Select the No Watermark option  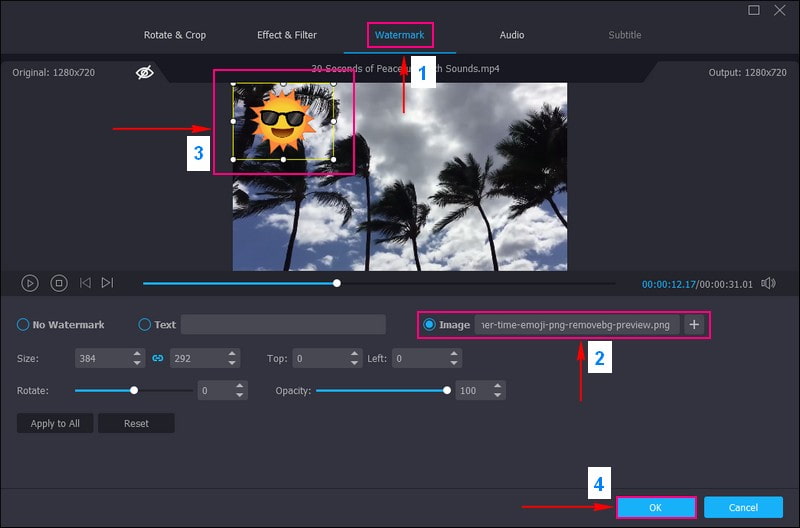(23, 325)
